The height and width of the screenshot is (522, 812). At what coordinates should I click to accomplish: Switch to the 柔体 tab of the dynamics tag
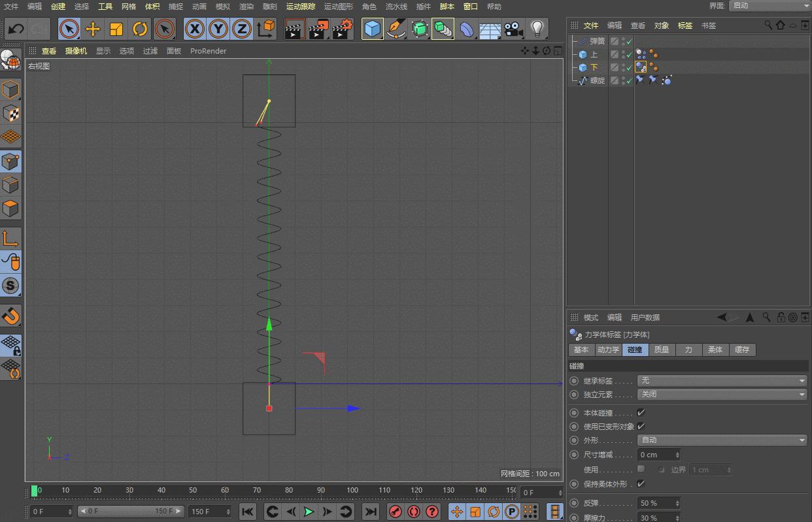coord(715,350)
